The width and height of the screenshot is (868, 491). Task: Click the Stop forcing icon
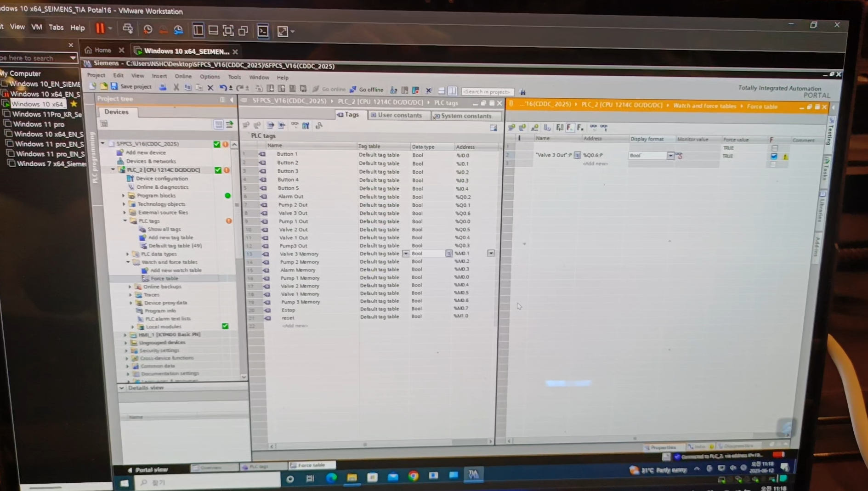coord(580,128)
